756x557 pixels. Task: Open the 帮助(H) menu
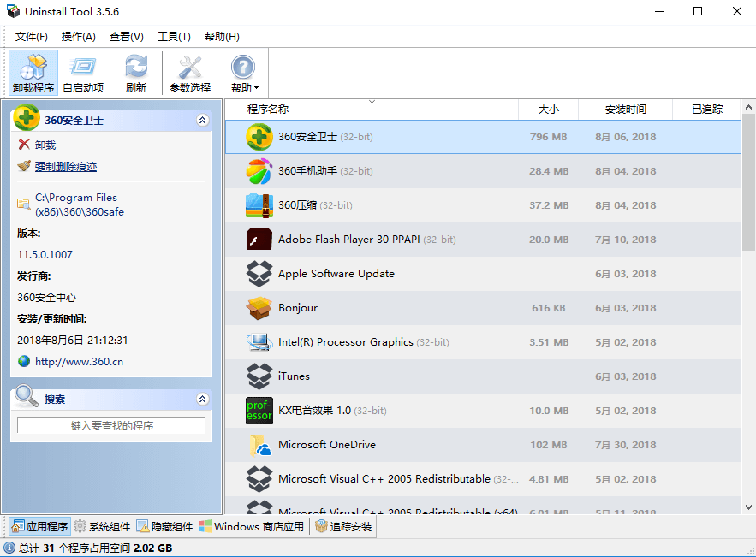(222, 37)
